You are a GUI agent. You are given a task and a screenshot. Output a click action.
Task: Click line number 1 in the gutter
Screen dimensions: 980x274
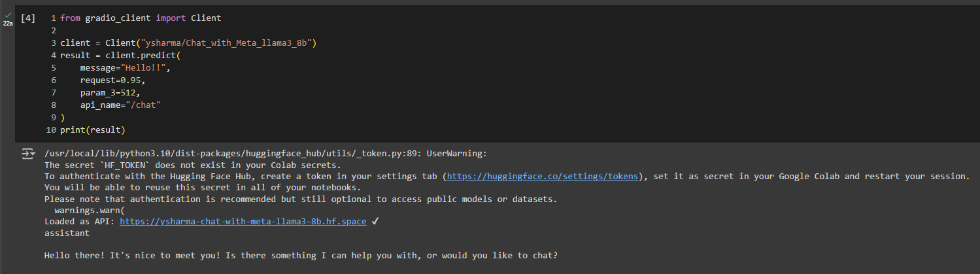point(53,18)
